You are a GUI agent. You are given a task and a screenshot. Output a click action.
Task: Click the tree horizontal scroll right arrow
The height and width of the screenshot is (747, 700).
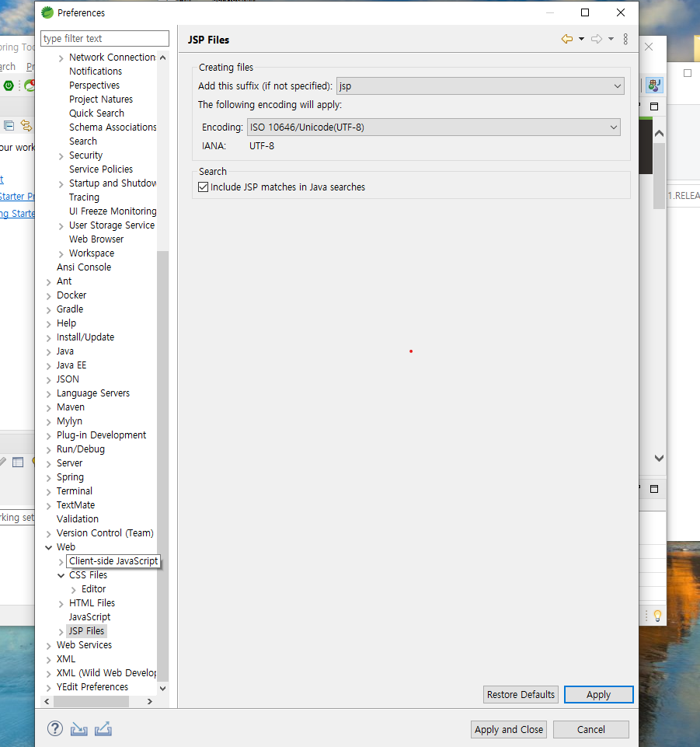tap(149, 701)
